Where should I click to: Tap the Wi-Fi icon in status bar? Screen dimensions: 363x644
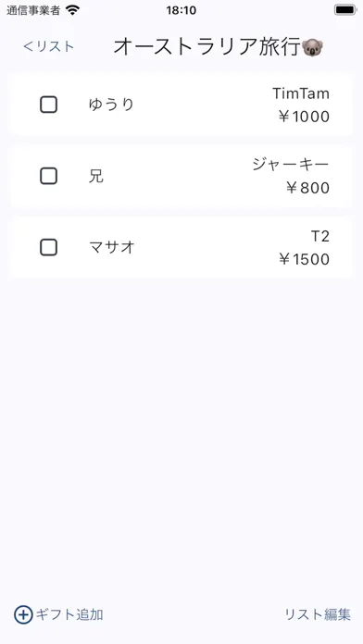coord(72,10)
